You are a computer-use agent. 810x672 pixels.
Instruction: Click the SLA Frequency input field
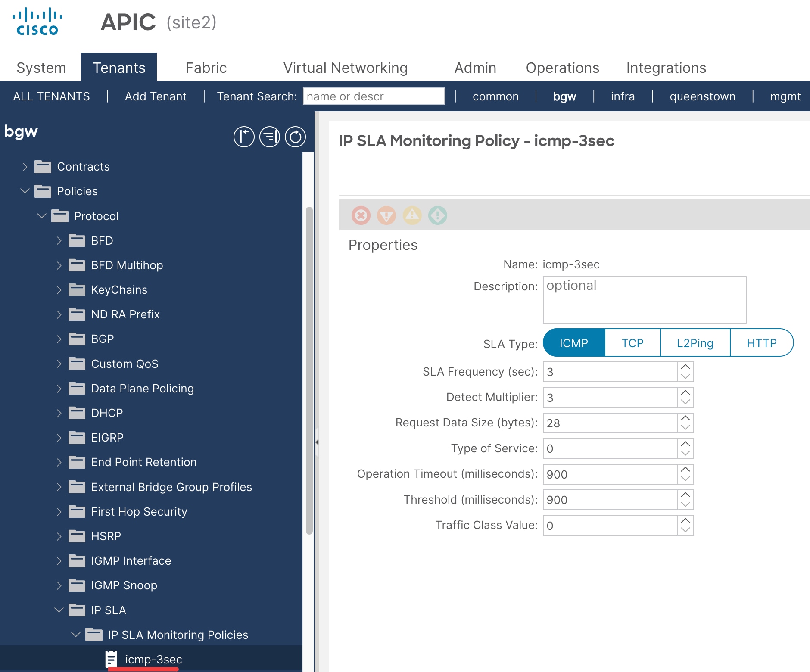[610, 372]
